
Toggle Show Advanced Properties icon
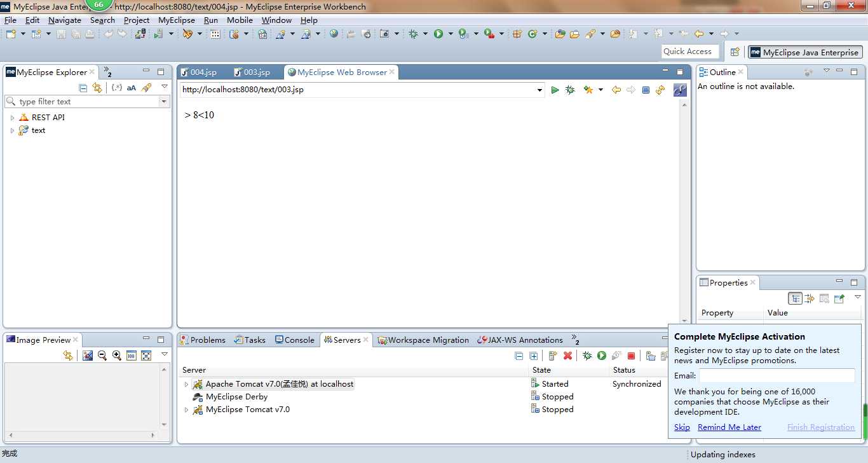(810, 298)
